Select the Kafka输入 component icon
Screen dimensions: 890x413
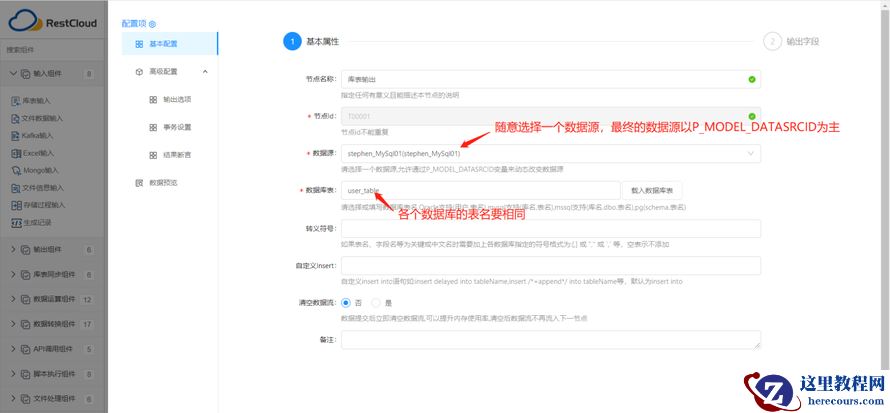[x=16, y=136]
